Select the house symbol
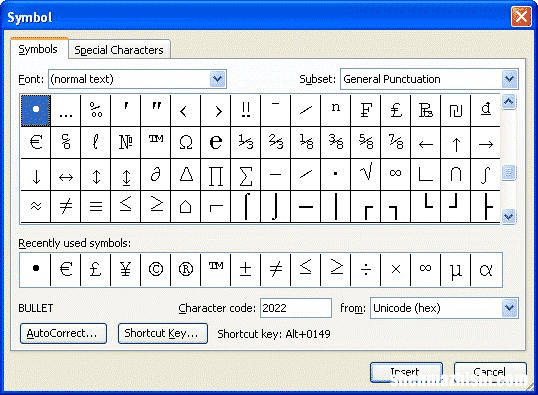The width and height of the screenshot is (538, 395). [186, 206]
